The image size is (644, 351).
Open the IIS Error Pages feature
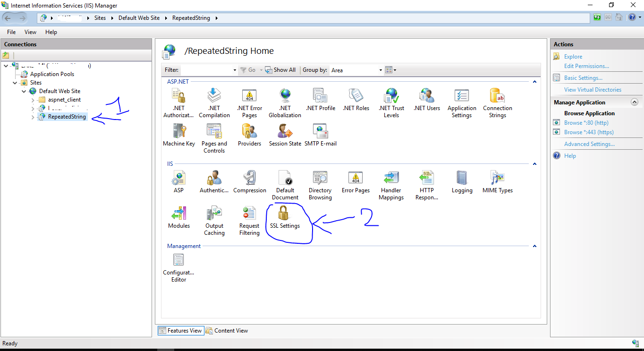[356, 182]
